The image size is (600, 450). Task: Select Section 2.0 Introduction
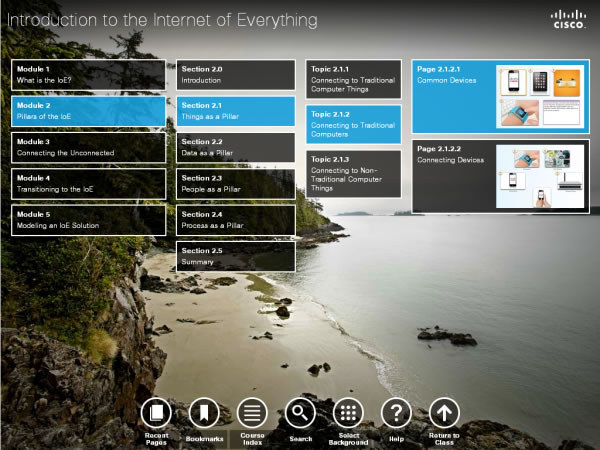pos(235,74)
